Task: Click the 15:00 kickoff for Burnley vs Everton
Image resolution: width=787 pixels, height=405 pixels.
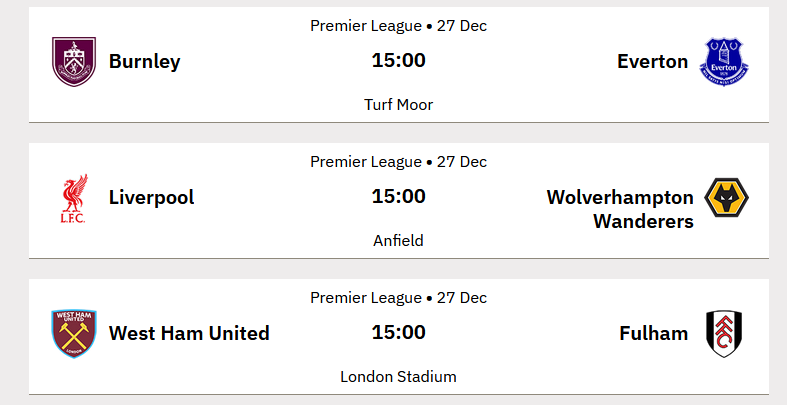Action: click(398, 61)
